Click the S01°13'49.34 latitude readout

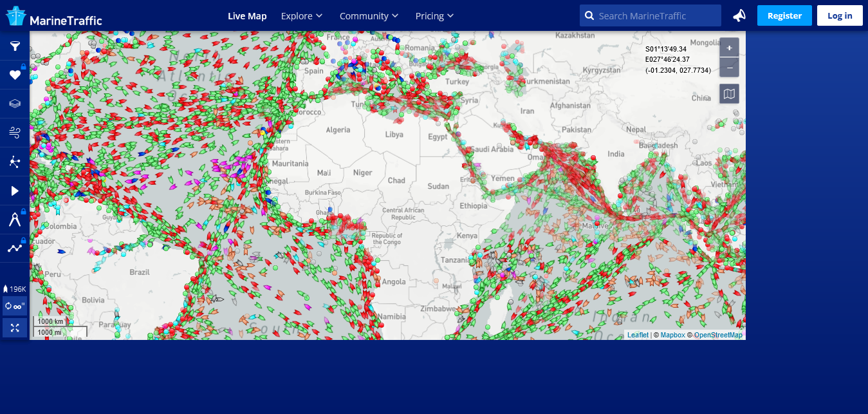coord(666,49)
